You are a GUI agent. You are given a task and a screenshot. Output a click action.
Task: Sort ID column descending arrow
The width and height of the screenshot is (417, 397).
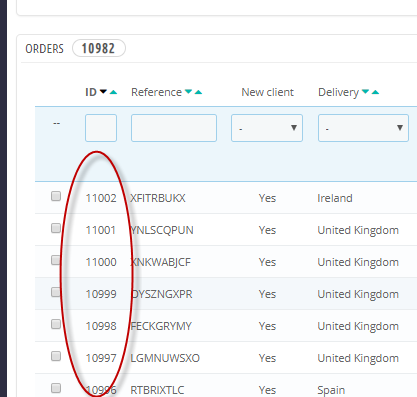[103, 92]
